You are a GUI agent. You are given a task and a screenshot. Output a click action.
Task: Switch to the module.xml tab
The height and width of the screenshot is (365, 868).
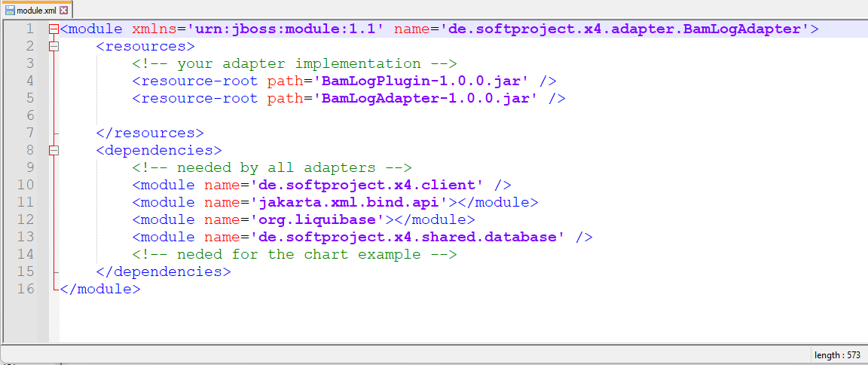point(36,11)
